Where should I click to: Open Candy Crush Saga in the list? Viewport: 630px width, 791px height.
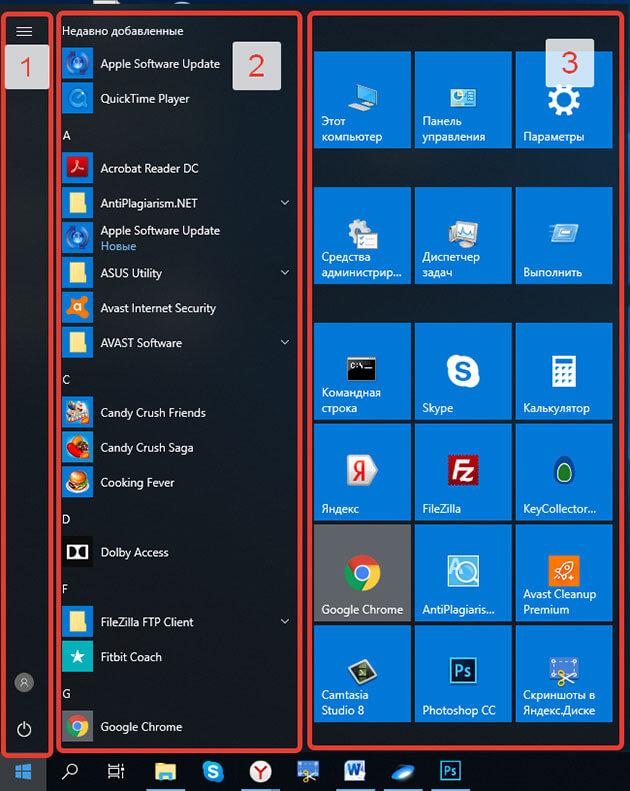tap(178, 447)
